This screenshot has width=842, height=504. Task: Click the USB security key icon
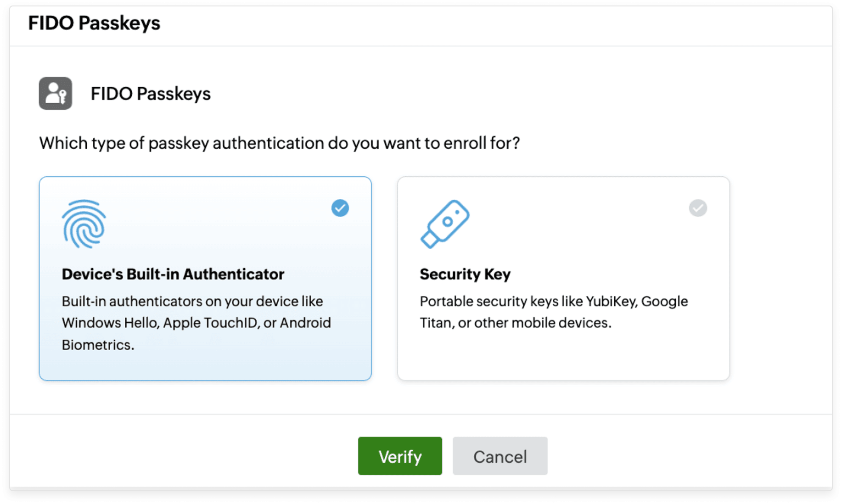click(x=444, y=224)
